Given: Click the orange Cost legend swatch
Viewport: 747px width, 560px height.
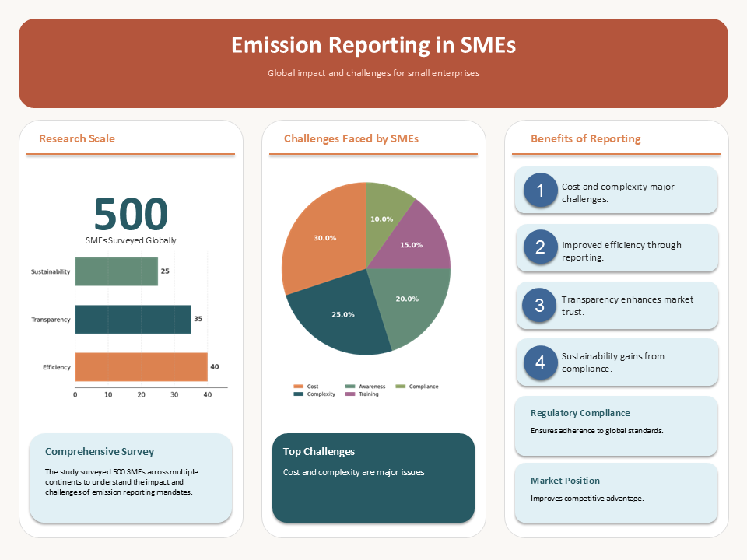Looking at the screenshot, I should click(x=299, y=387).
